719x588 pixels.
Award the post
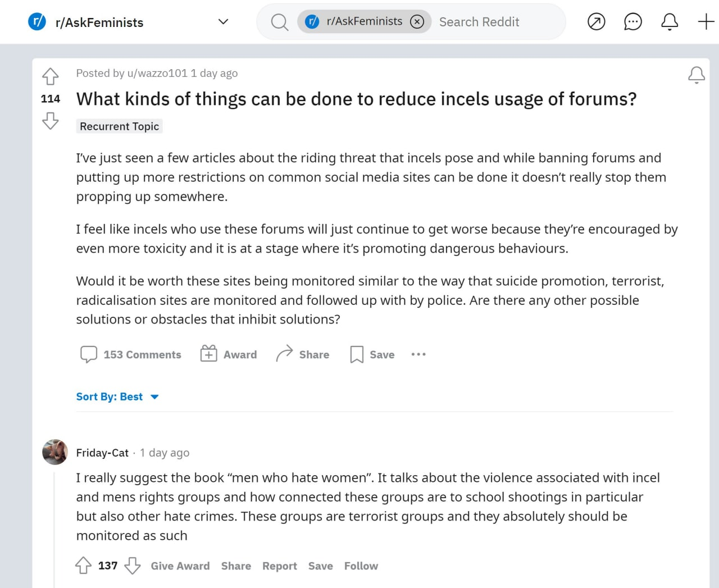(x=229, y=354)
